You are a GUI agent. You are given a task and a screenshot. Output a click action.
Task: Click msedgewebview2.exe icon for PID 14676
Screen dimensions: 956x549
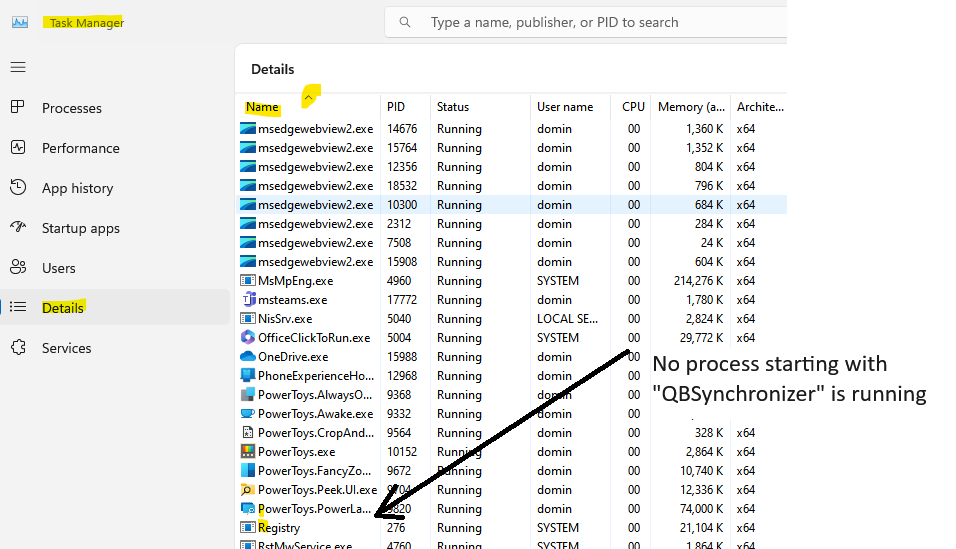[x=248, y=129]
